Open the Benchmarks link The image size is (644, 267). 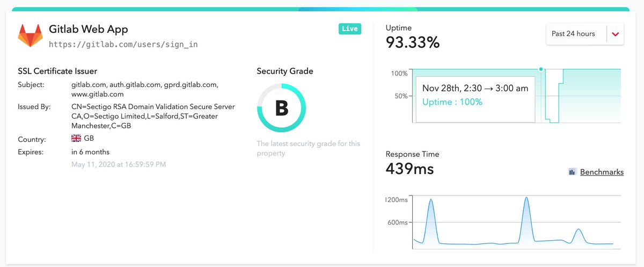coord(602,172)
